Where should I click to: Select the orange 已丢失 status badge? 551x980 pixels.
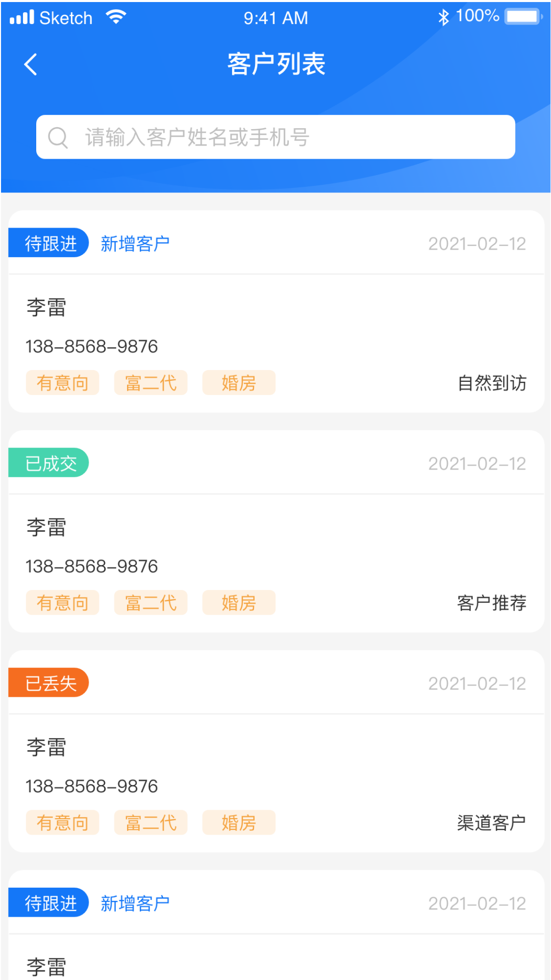coord(49,683)
